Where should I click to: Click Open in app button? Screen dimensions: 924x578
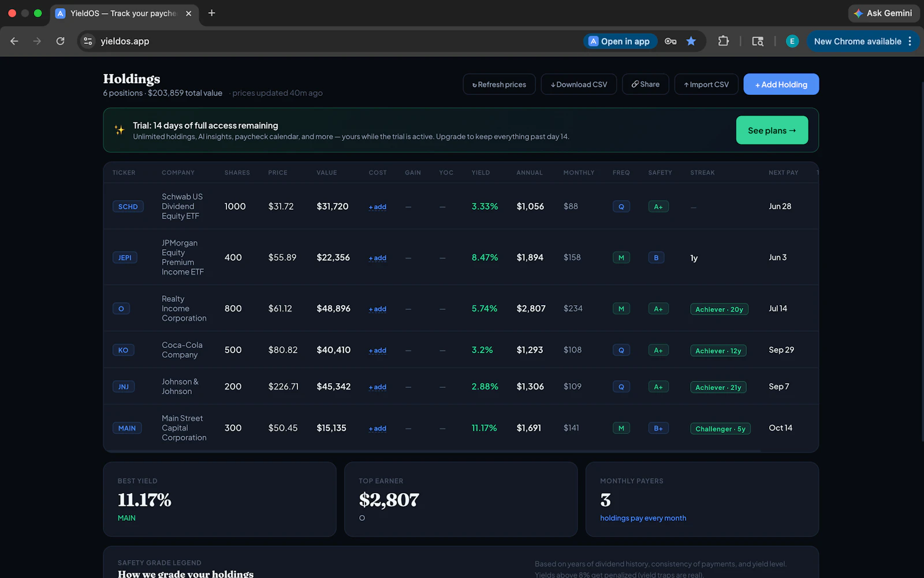[x=620, y=41]
